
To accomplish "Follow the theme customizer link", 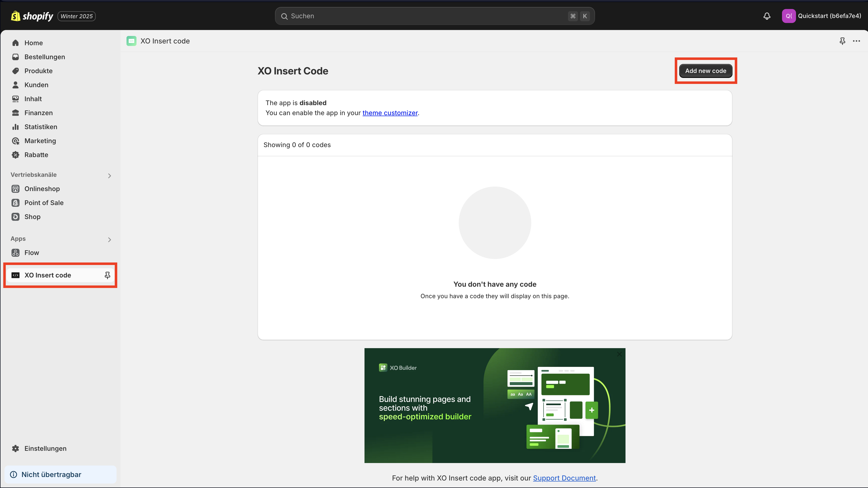I will click(390, 113).
